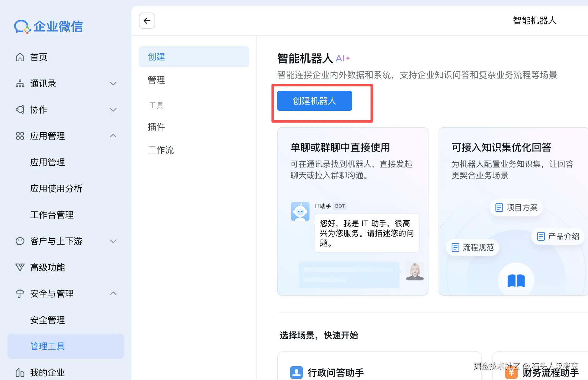Expand the 通讯录 menu chevron
This screenshot has height=380, width=588.
[113, 84]
